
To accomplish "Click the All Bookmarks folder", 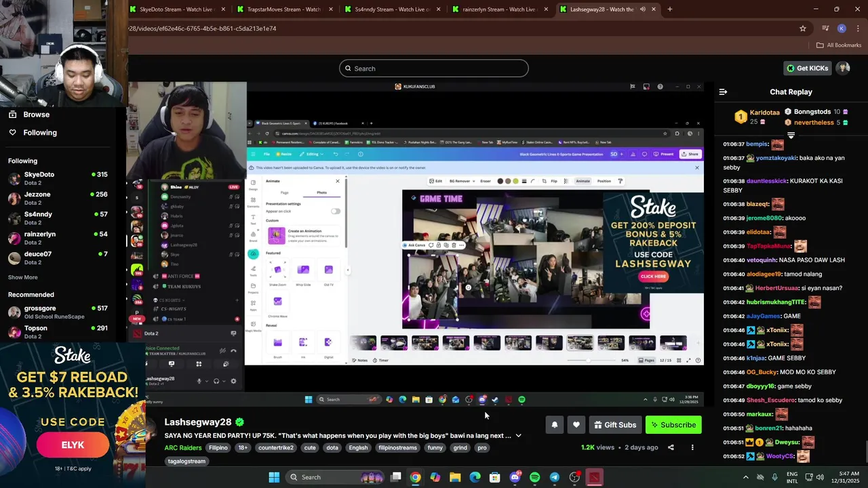I will coord(839,45).
